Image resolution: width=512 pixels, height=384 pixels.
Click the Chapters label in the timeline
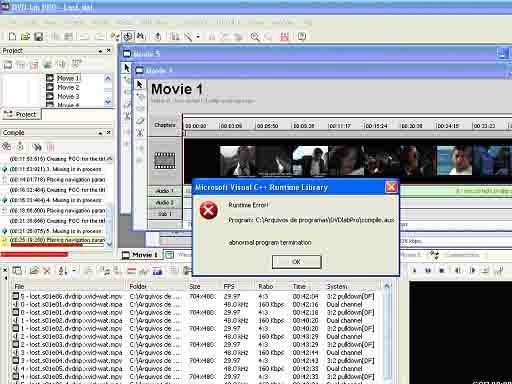point(165,125)
